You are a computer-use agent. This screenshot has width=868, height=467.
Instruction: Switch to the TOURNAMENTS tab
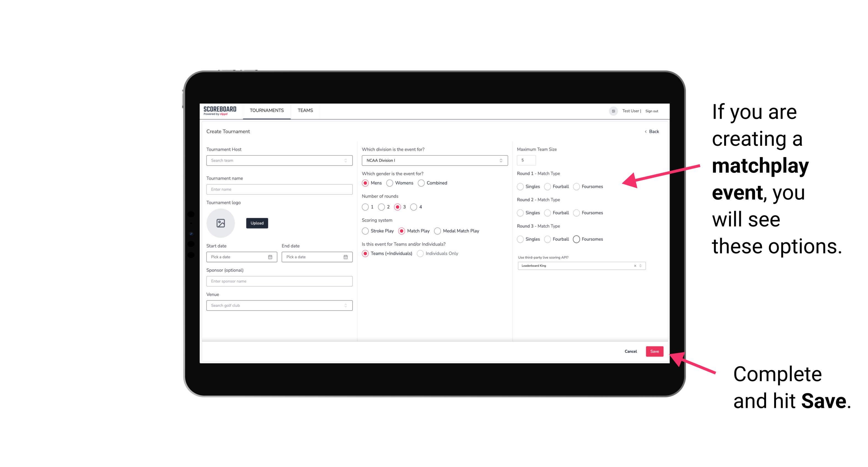click(267, 110)
